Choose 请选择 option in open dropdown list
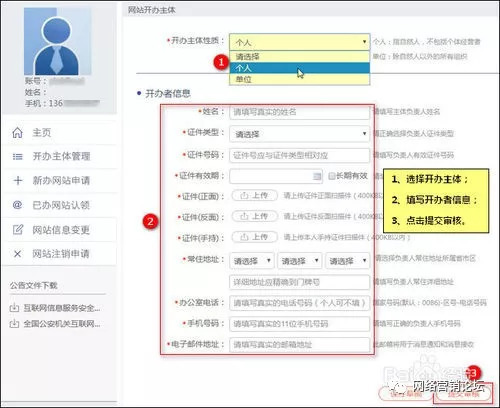This screenshot has width=500, height=408. 299,57
